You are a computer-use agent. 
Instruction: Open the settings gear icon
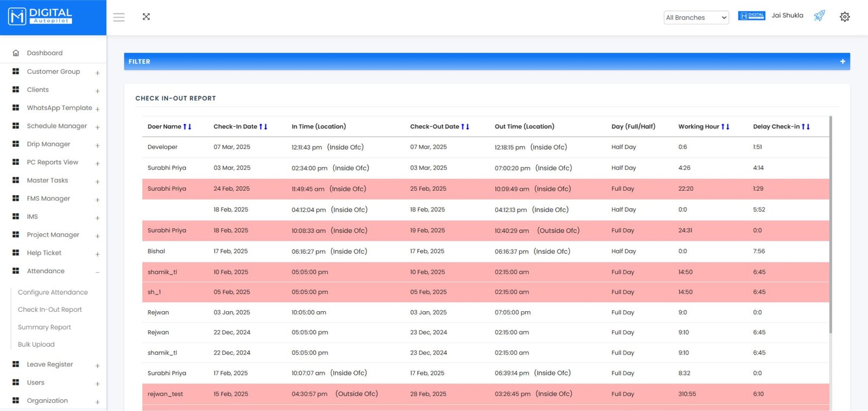844,17
